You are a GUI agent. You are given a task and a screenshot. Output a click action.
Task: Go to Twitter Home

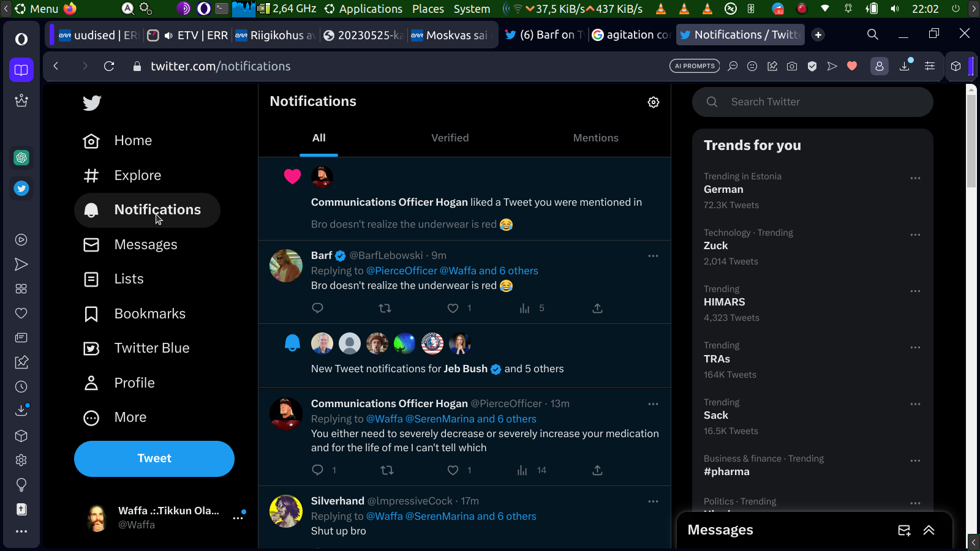tap(118, 141)
